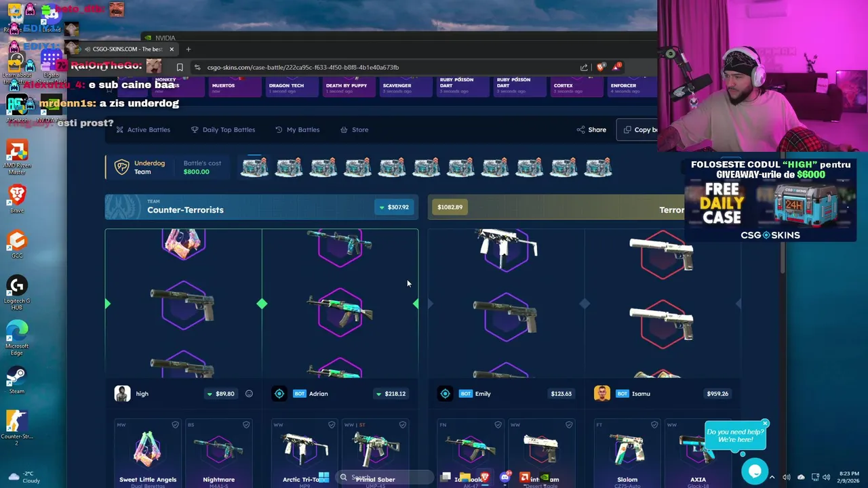Launch the Microsoft Edge desktop shortcut
This screenshot has width=868, height=488.
coord(17,338)
